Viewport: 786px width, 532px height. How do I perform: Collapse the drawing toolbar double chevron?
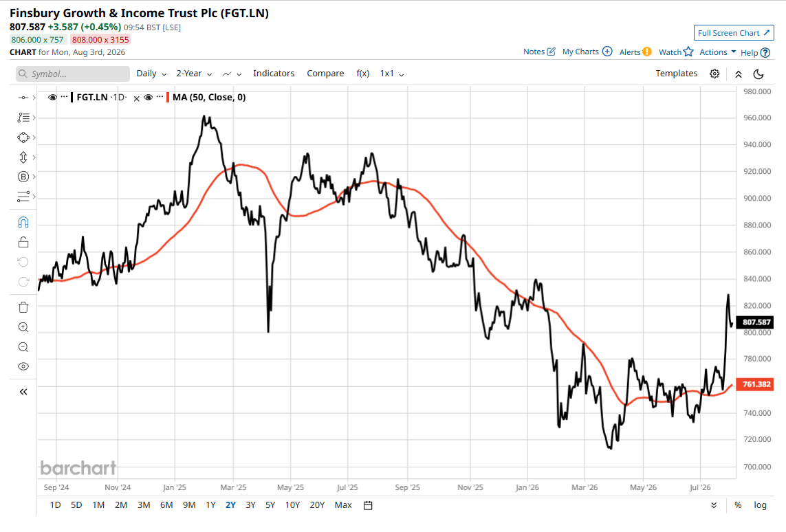[x=23, y=392]
